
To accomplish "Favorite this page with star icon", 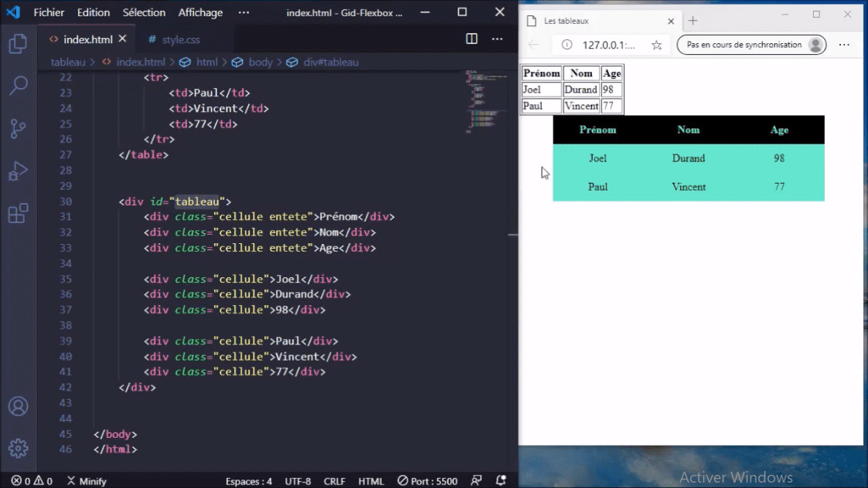I will [656, 45].
